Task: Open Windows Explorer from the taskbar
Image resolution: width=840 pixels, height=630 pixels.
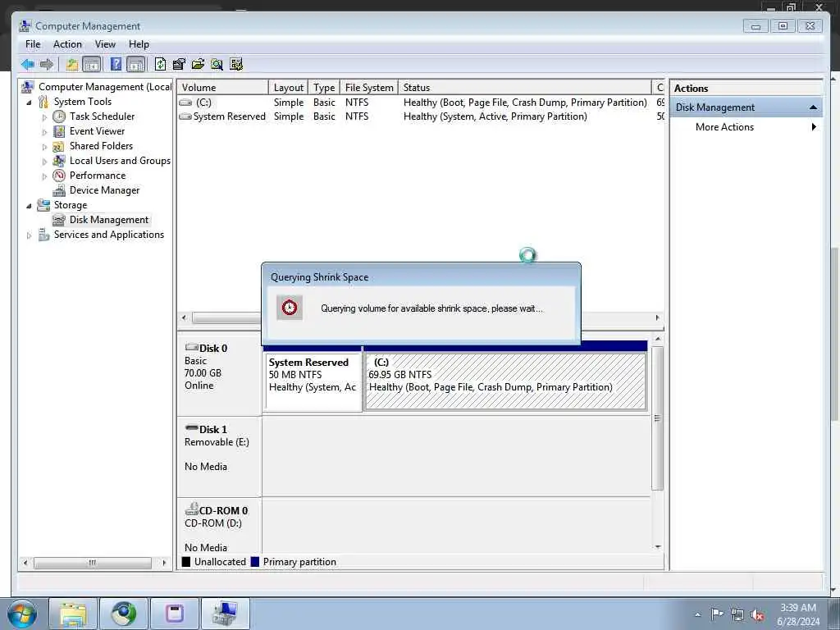Action: (73, 614)
